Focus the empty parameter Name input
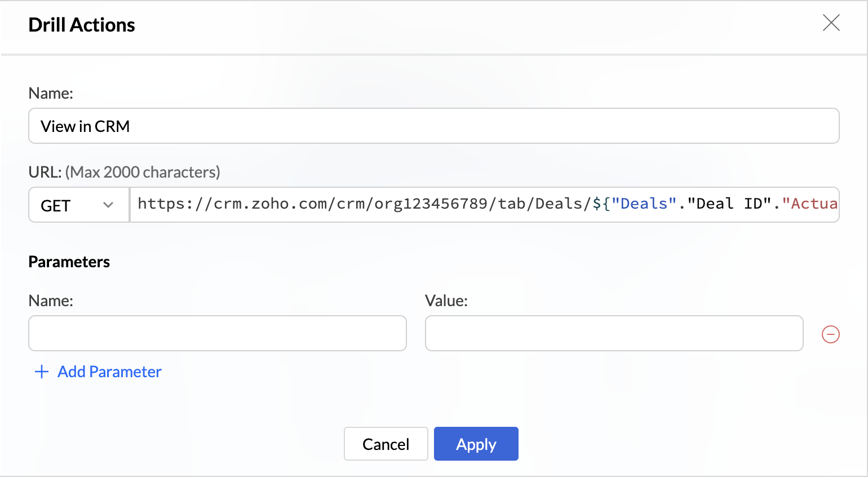The width and height of the screenshot is (868, 477). tap(217, 333)
